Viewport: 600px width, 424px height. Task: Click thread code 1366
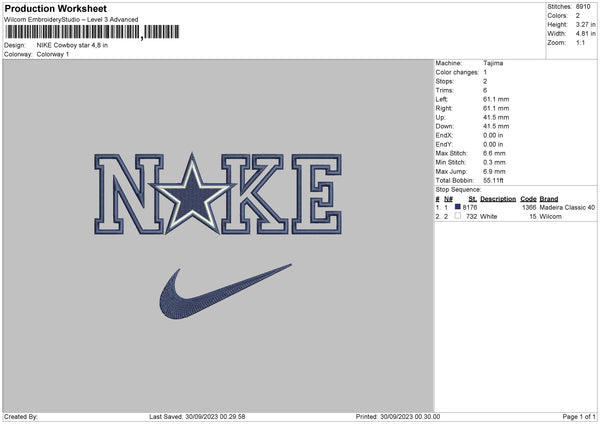coord(529,207)
